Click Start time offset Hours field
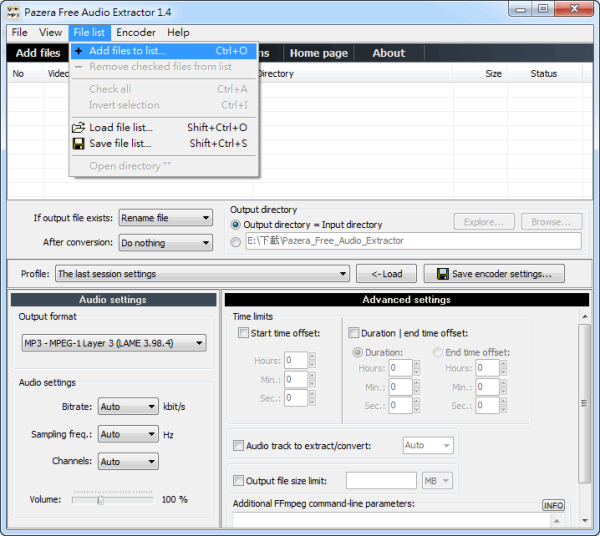Screen dimensions: 600x536 point(296,360)
